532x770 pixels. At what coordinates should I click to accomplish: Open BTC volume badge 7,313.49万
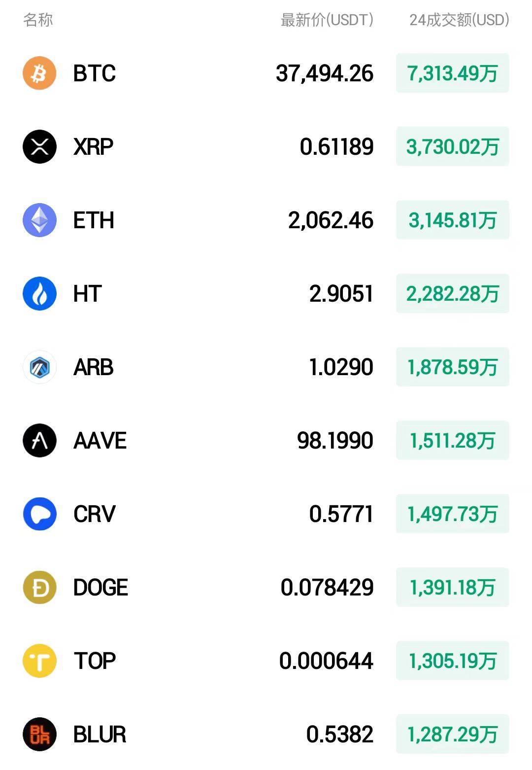tap(452, 73)
